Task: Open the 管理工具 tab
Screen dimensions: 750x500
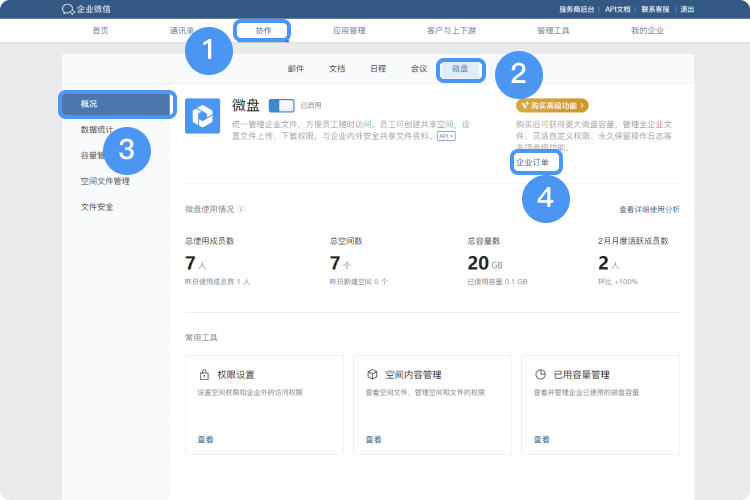Action: click(553, 31)
